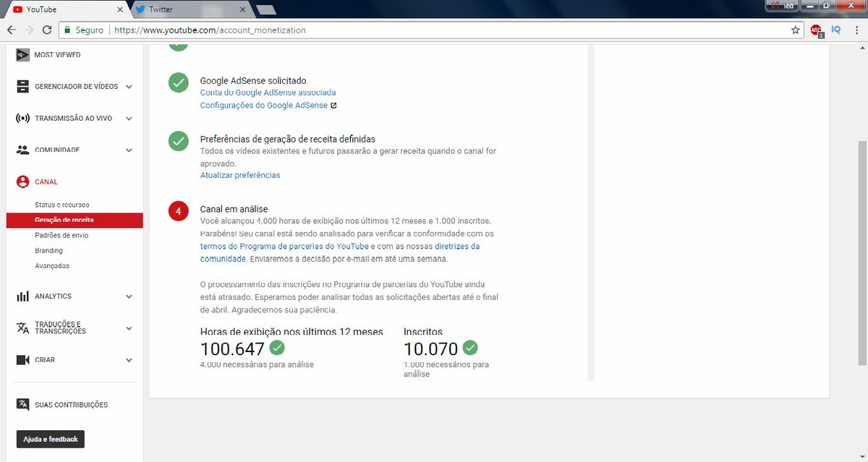Open Suas Contribuições sidebar item
868x462 pixels.
pos(71,405)
